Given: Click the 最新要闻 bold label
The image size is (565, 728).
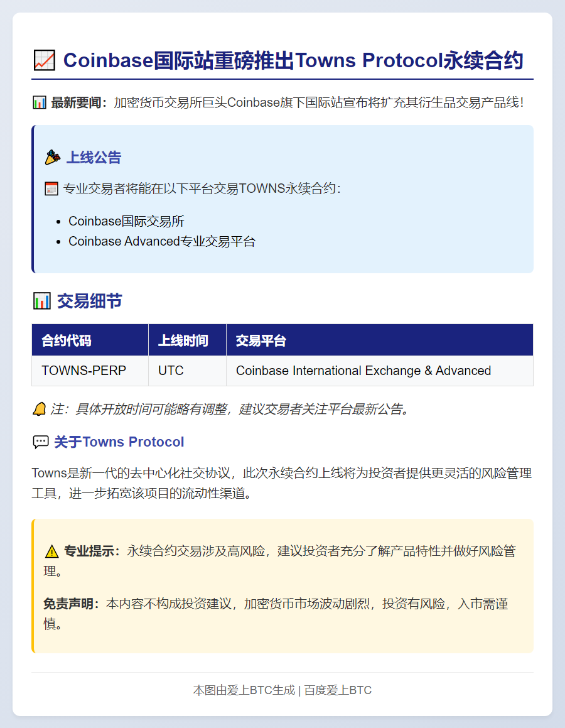Looking at the screenshot, I should (79, 102).
